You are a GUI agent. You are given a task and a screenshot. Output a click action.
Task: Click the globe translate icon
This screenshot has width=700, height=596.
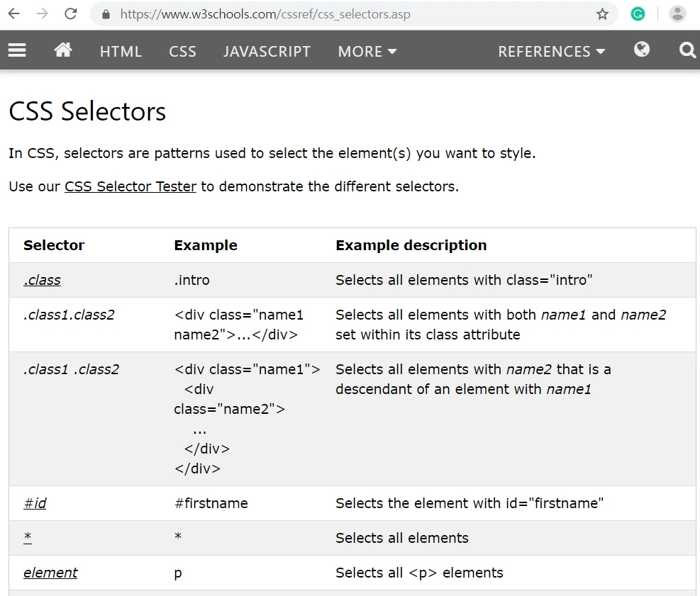click(x=642, y=50)
